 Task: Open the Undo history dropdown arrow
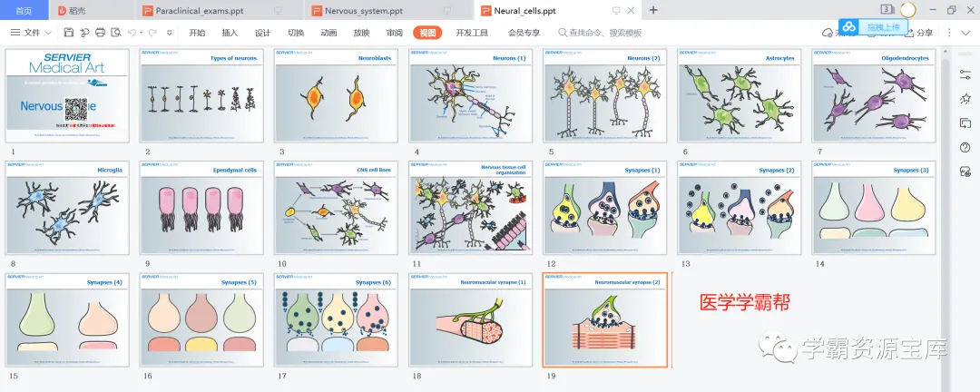142,33
